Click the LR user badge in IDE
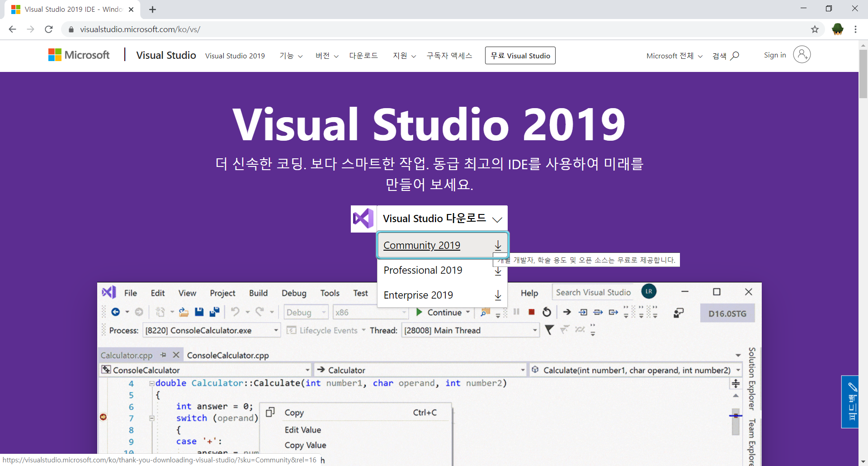The image size is (868, 466). [x=649, y=291]
